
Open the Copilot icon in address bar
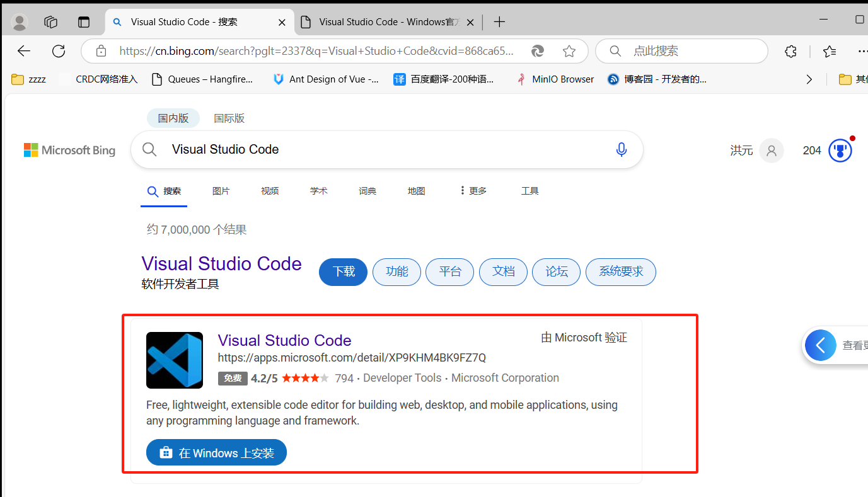tap(538, 51)
